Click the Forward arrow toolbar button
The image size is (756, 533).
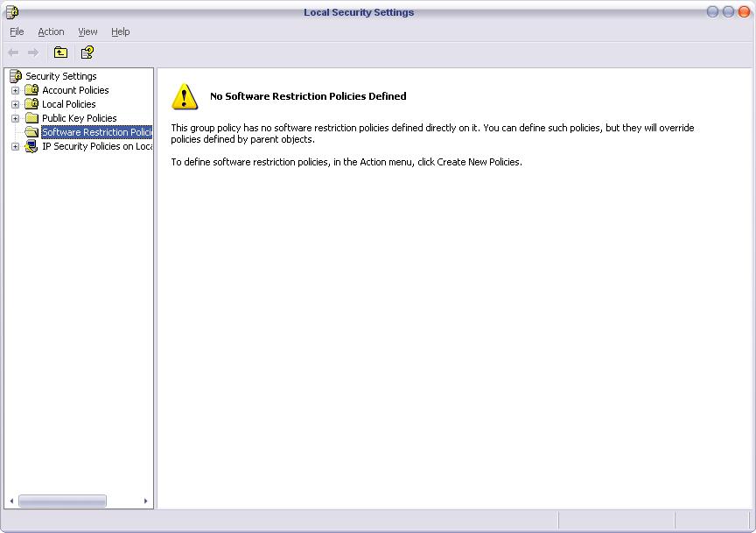[32, 53]
